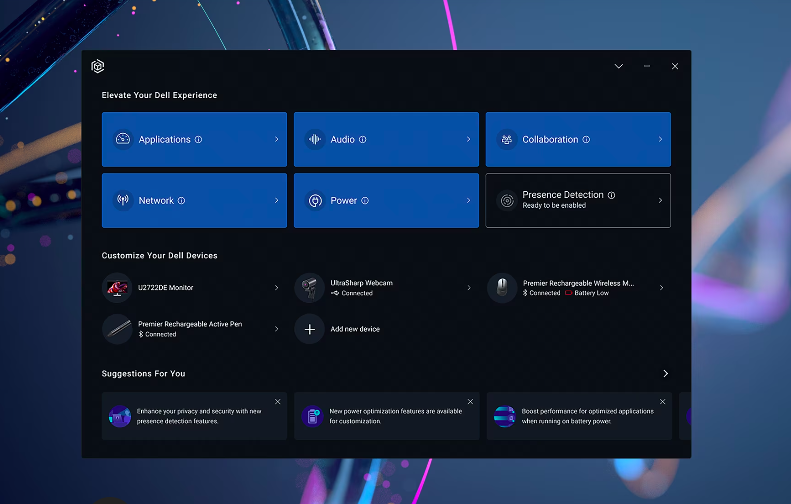Open the 'Boost performance for optimized applications' suggestion

tap(579, 416)
